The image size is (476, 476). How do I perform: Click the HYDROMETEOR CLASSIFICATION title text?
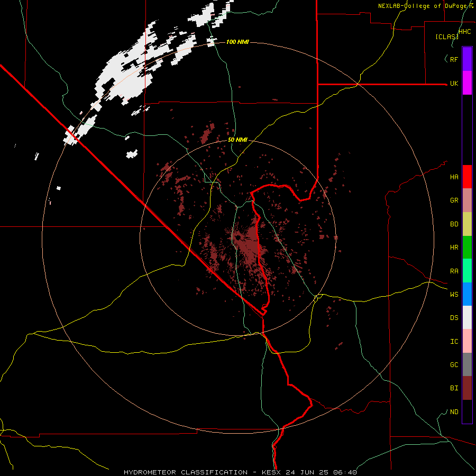pos(186,472)
